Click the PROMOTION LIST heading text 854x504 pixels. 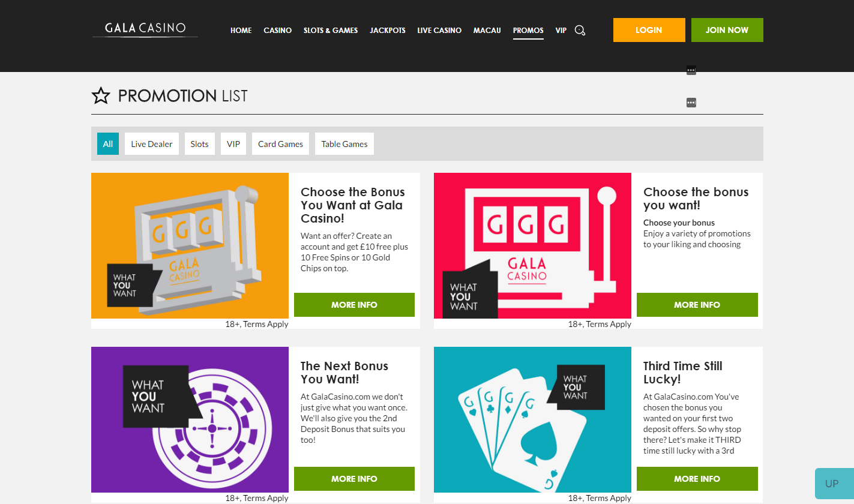click(x=183, y=95)
